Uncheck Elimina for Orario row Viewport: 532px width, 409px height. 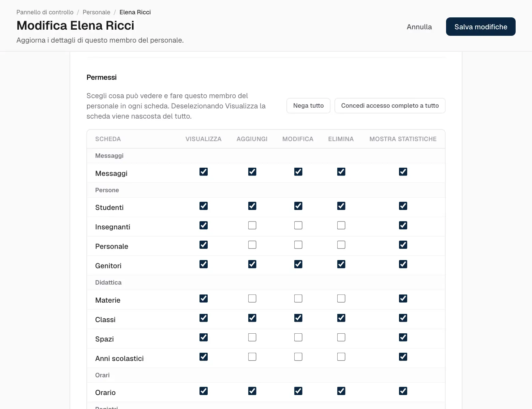pos(341,391)
